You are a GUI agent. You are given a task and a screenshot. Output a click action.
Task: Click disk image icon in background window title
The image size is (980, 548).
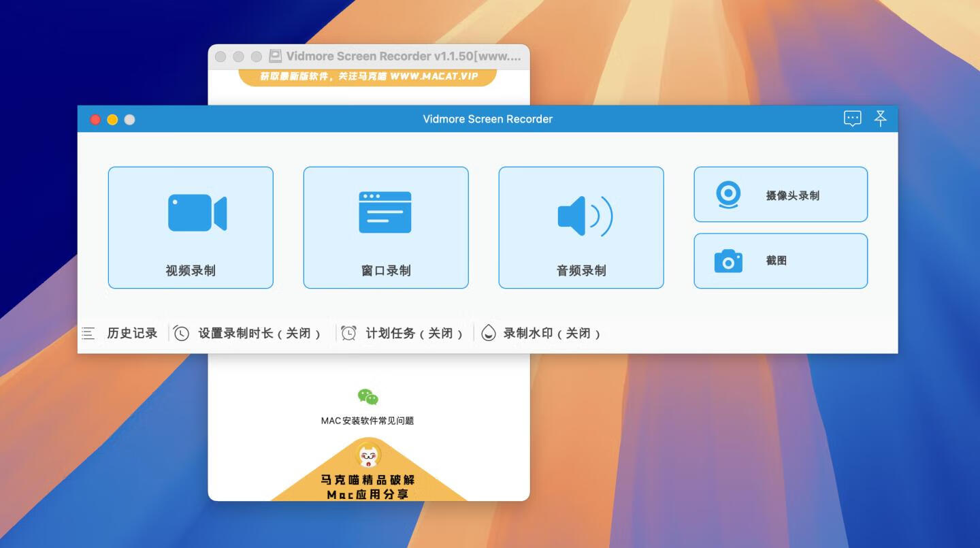click(275, 56)
